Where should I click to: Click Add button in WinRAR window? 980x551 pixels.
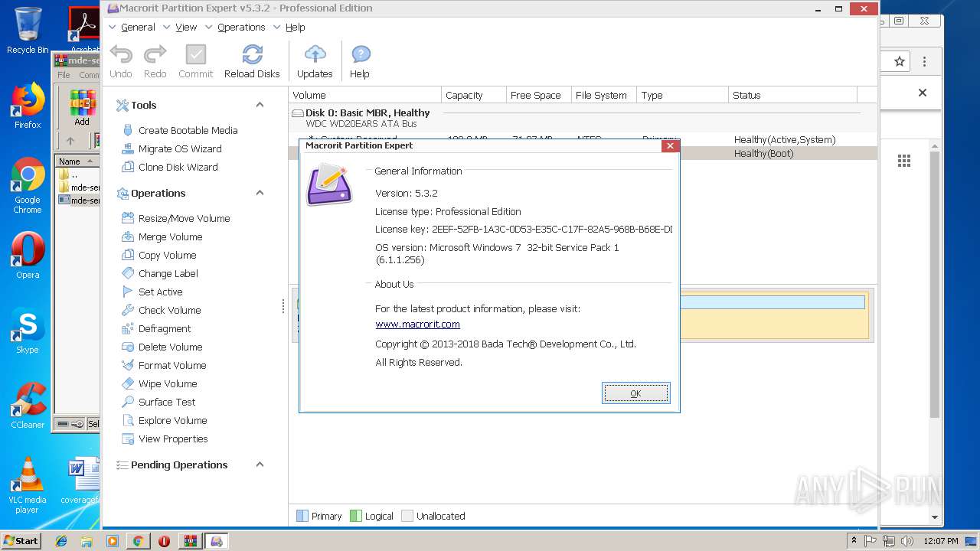[x=82, y=108]
